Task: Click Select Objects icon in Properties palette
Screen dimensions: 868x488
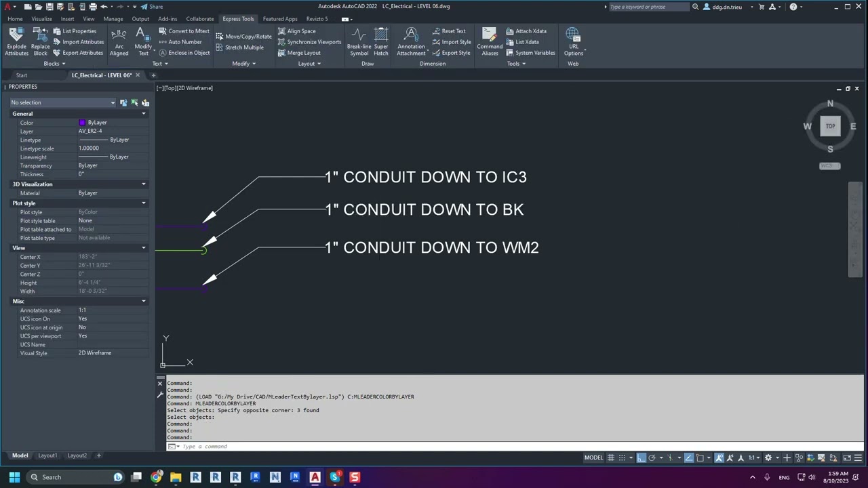Action: click(x=134, y=102)
